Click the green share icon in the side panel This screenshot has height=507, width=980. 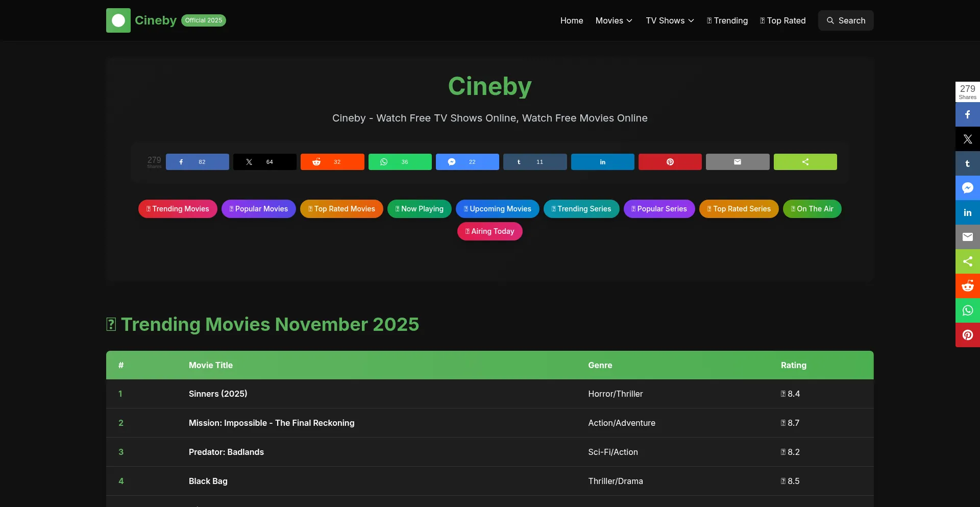968,261
